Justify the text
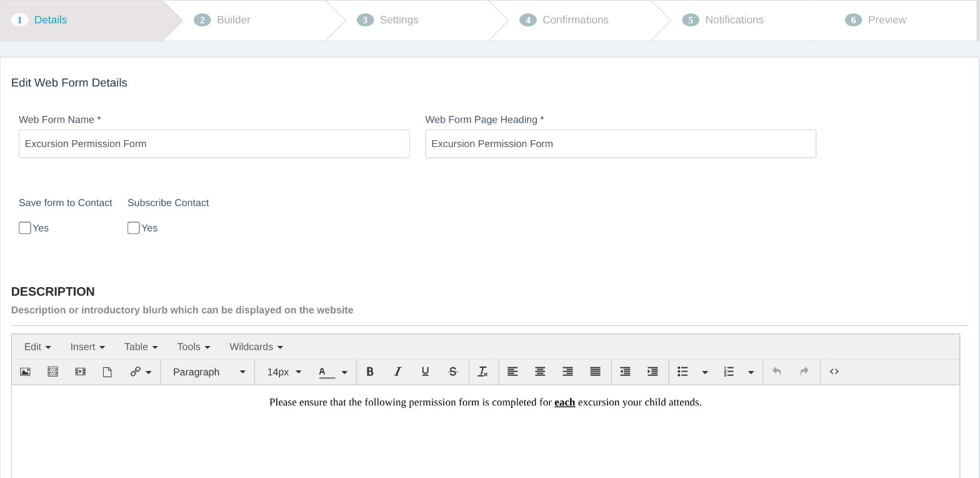This screenshot has width=980, height=478. click(595, 372)
